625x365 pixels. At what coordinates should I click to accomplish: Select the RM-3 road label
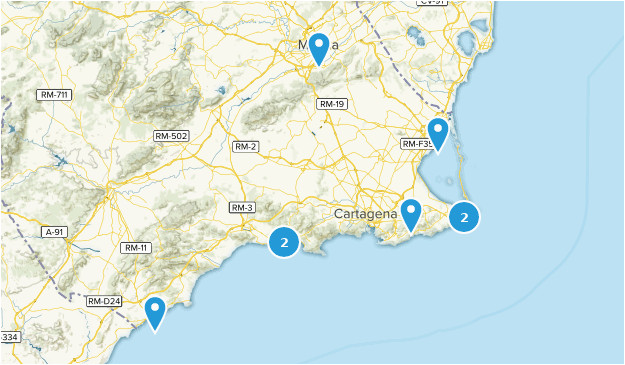coord(242,208)
